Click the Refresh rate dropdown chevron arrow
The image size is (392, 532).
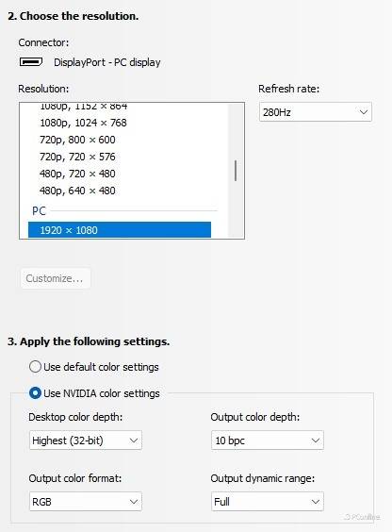[363, 112]
